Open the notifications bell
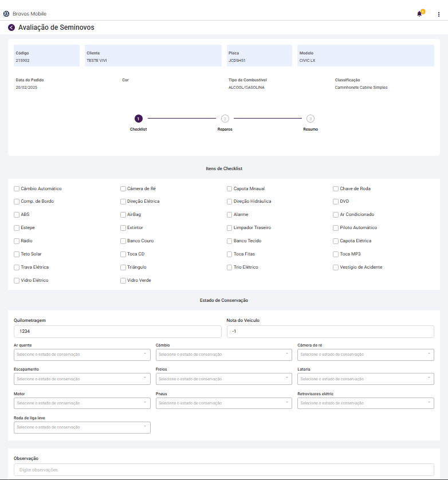 [419, 14]
